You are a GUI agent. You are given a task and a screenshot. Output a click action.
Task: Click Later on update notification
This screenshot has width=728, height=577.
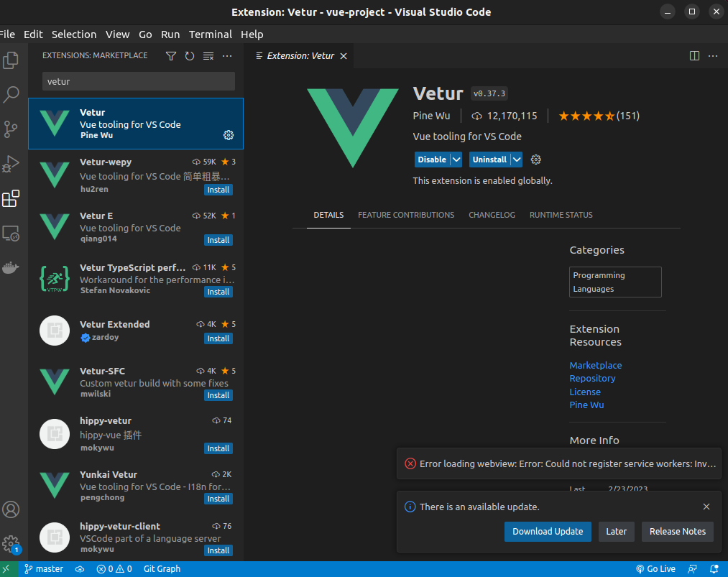(616, 532)
